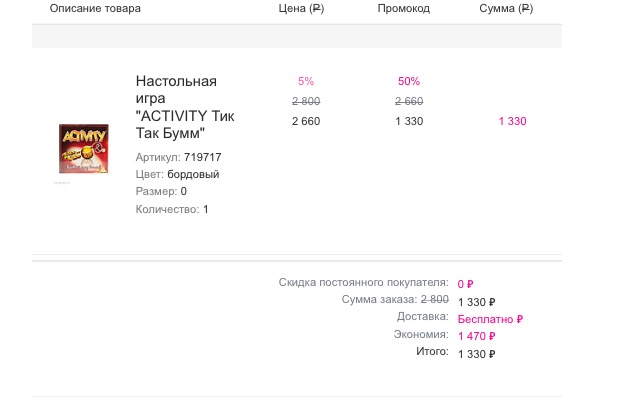
Task: Click the "Сумма (₽)" column header
Action: coord(506,8)
